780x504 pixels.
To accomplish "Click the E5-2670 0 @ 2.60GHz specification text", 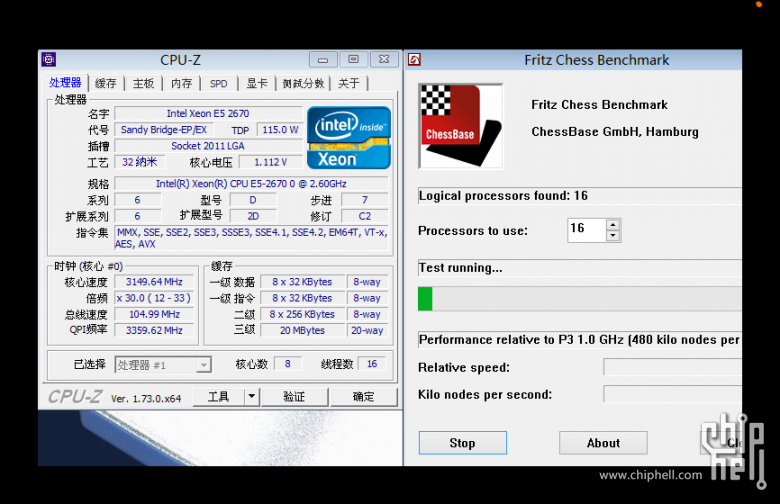I will click(251, 184).
